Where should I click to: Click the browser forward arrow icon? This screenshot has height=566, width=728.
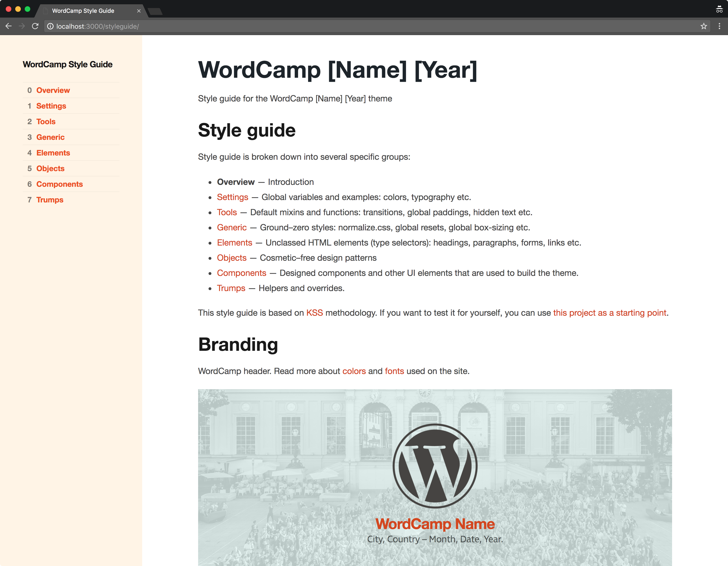[22, 26]
